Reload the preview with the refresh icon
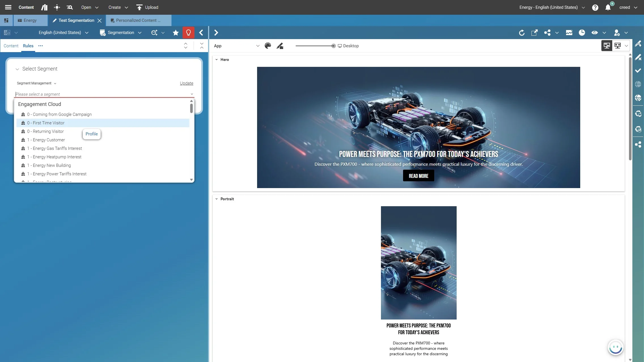 point(522,33)
